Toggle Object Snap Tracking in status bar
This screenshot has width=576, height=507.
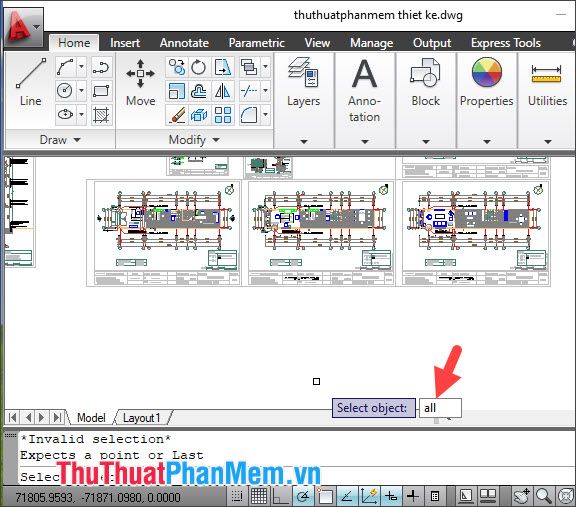point(347,496)
